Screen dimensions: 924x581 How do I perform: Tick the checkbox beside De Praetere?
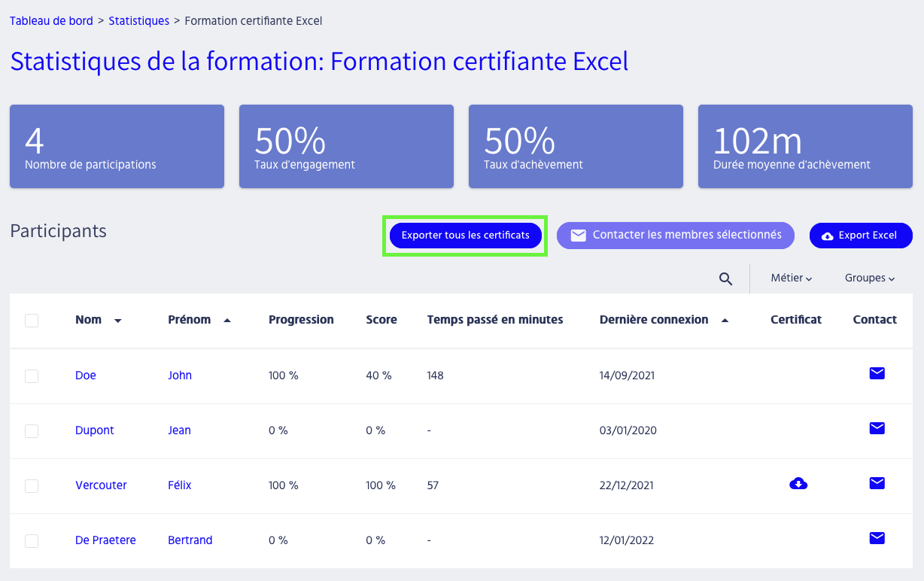click(x=32, y=541)
